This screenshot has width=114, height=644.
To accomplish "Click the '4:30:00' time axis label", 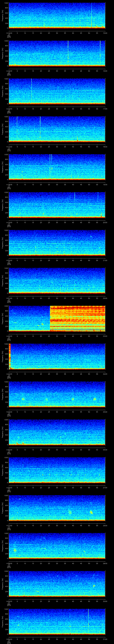I will tap(9, 639).
